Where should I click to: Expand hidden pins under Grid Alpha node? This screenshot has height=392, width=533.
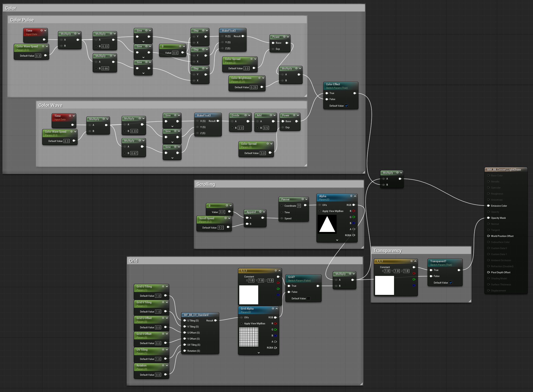259,353
